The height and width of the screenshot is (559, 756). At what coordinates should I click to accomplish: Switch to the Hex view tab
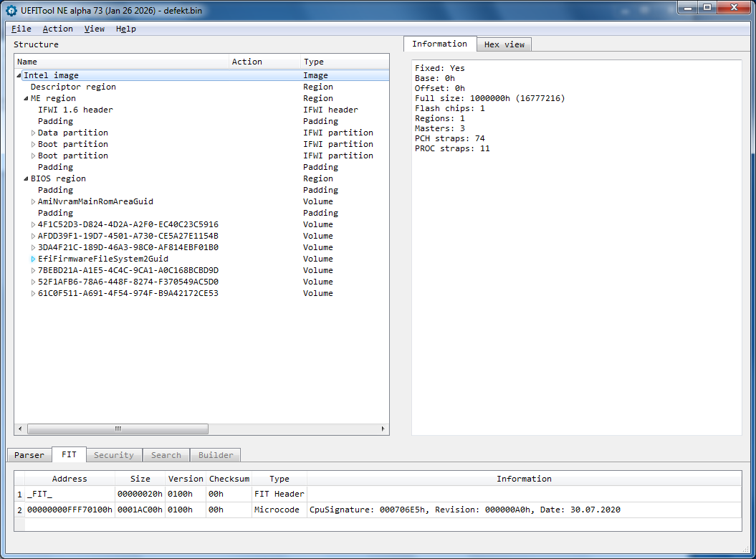point(504,44)
